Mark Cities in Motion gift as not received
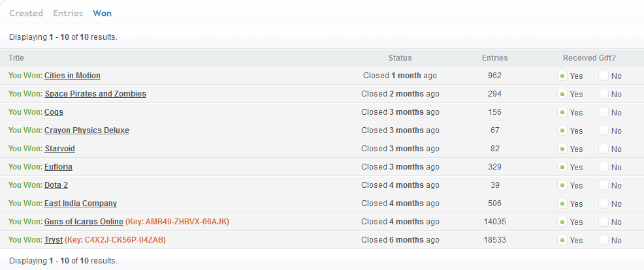644x270 pixels. 604,76
